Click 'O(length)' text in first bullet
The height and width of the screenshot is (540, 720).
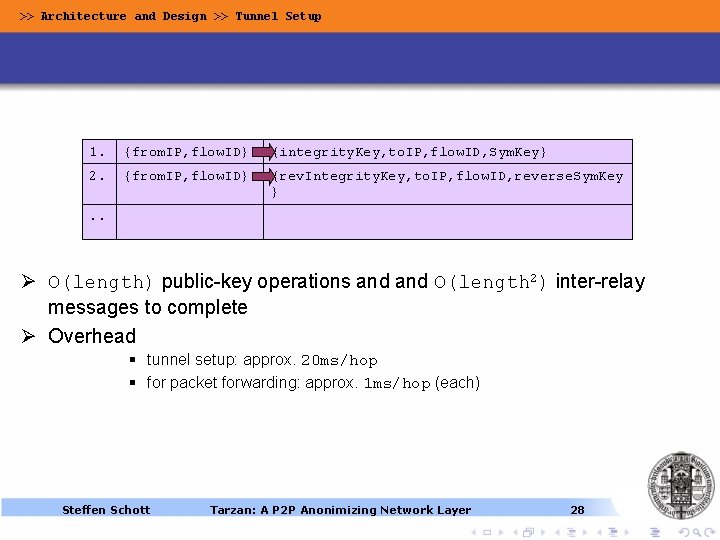point(100,282)
